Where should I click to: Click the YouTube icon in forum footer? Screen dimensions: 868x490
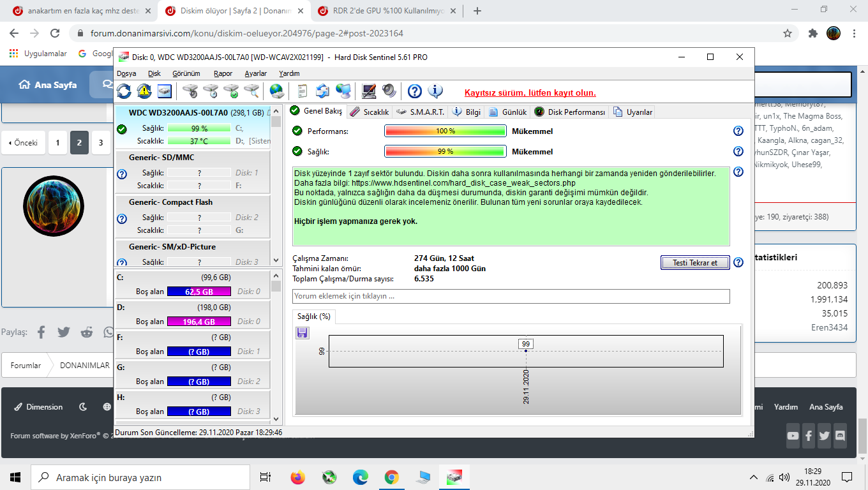click(793, 436)
